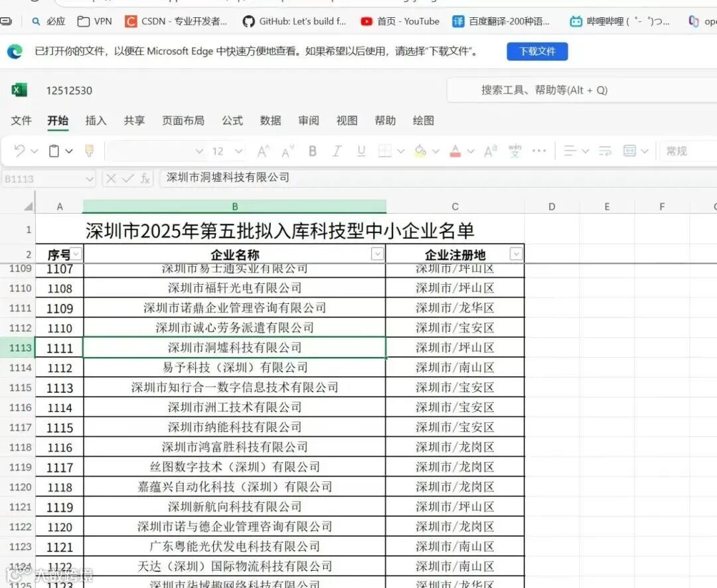This screenshot has height=588, width=717.
Task: Toggle underline formatting
Action: [361, 151]
